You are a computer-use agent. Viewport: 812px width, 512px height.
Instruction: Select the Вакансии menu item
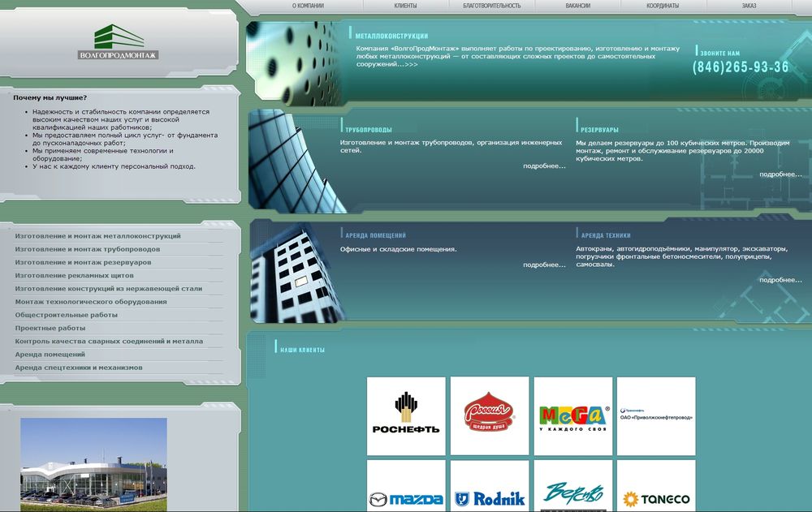(578, 6)
